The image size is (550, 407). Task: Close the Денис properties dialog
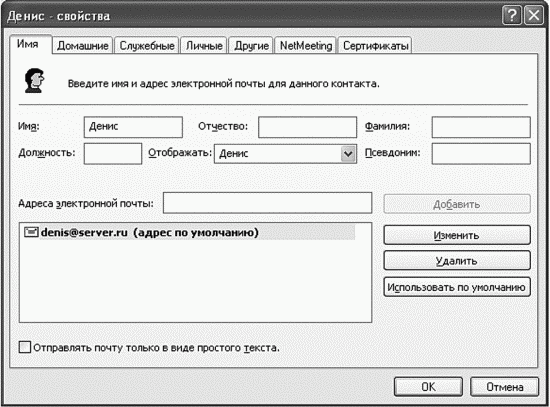[534, 15]
